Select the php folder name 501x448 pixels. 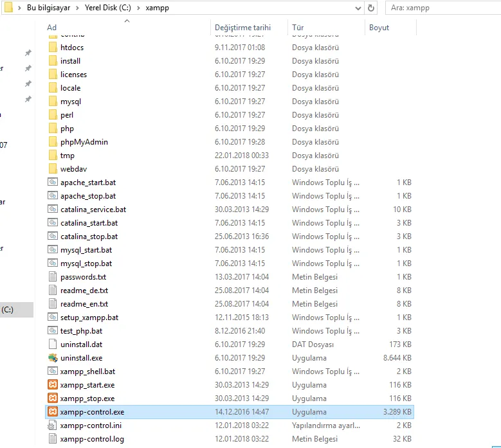pos(67,129)
